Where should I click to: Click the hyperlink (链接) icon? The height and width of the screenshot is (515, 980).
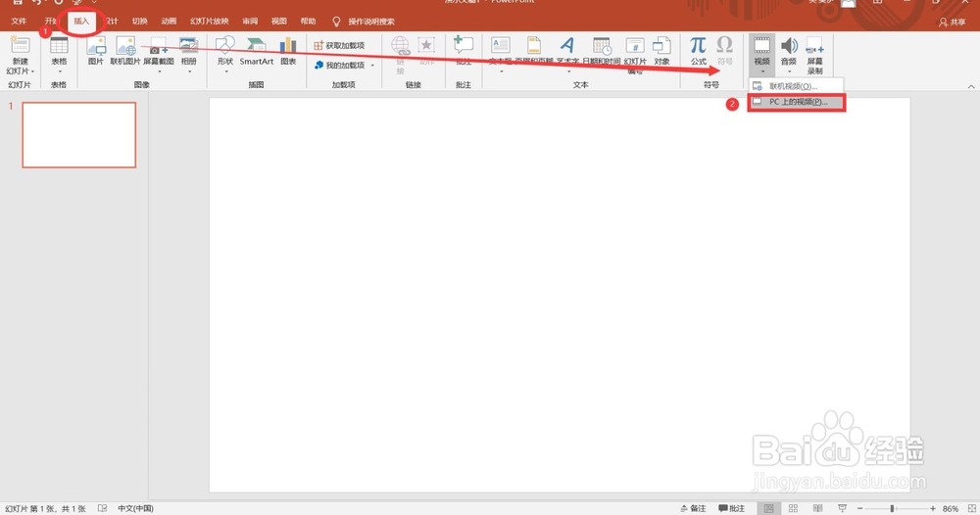click(x=400, y=46)
